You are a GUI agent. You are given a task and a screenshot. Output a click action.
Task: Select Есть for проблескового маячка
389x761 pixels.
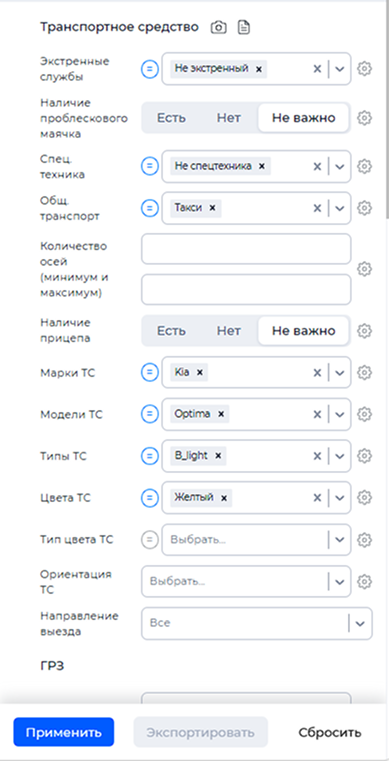[171, 117]
